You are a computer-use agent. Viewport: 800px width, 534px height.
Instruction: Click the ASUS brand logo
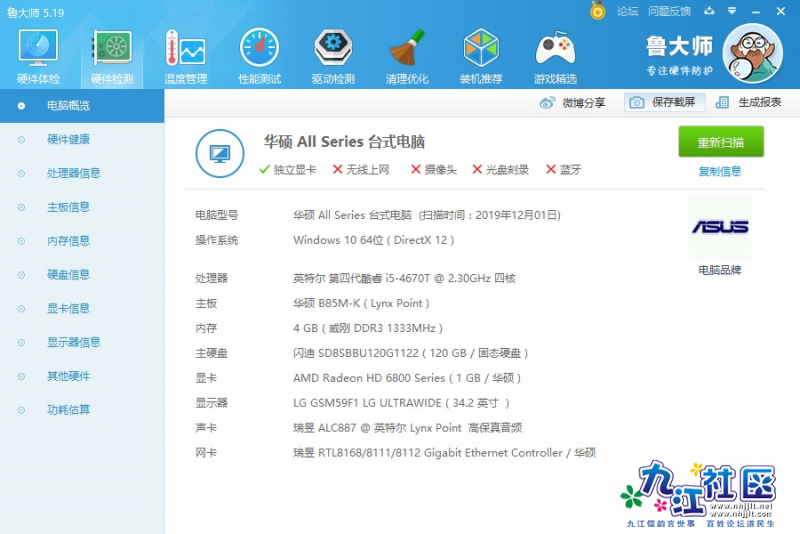click(720, 227)
